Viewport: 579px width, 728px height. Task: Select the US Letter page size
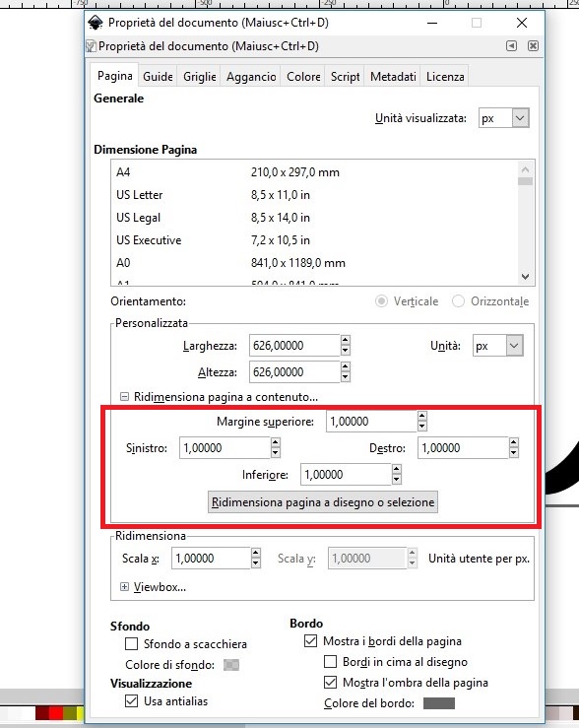(313, 195)
